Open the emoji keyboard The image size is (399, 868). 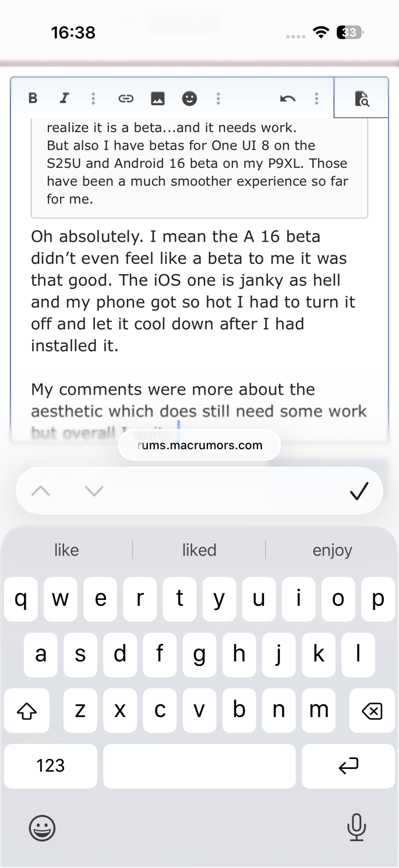click(42, 828)
